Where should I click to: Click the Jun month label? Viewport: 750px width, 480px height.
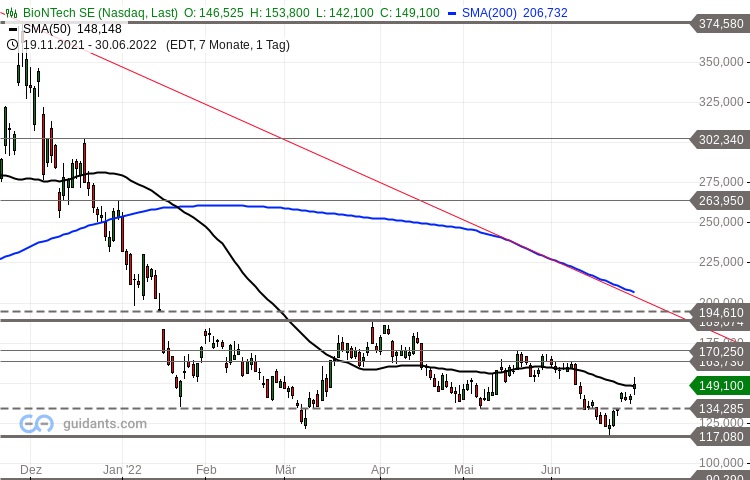(551, 470)
